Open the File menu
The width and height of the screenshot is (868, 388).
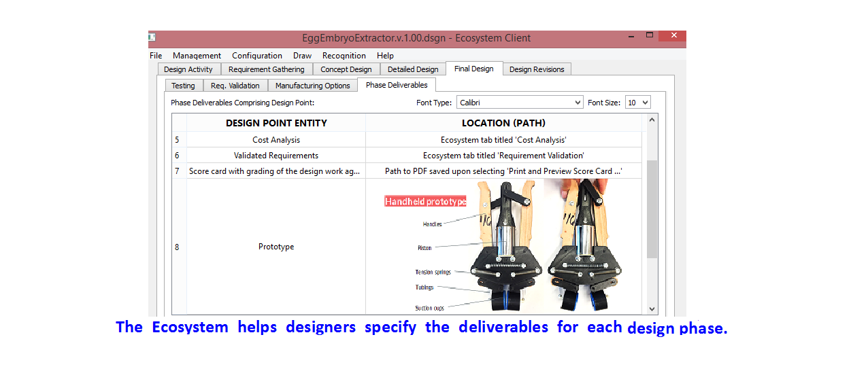(x=156, y=56)
